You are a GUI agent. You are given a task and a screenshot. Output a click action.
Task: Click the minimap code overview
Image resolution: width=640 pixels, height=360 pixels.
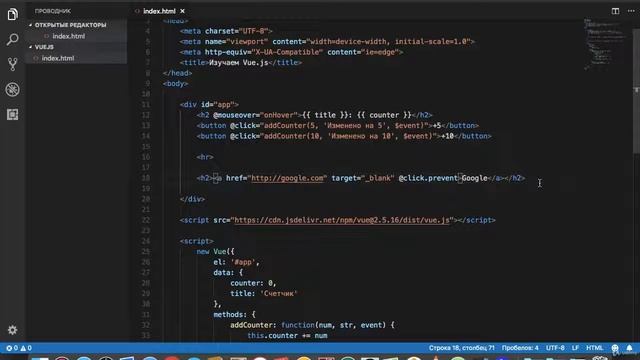[x=604, y=45]
